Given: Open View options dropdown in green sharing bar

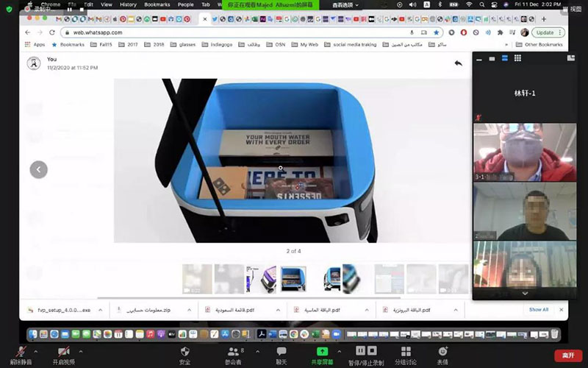Looking at the screenshot, I should [345, 5].
